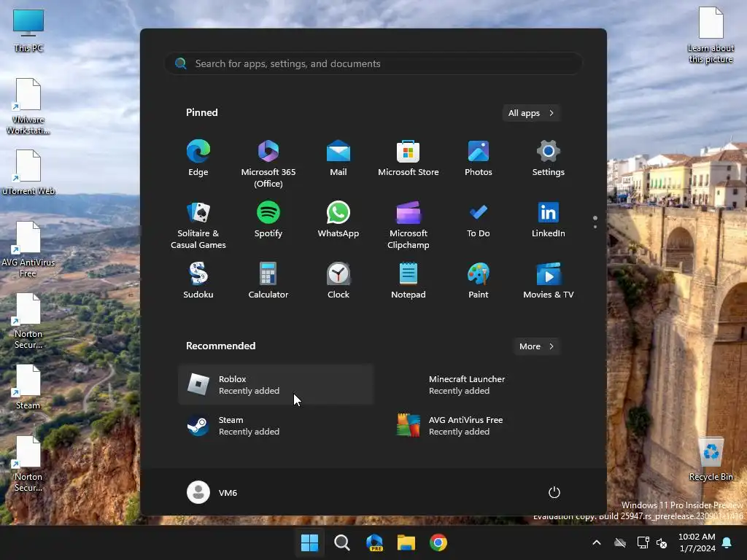This screenshot has height=560, width=747.
Task: Open recommended Steam item
Action: [276, 426]
